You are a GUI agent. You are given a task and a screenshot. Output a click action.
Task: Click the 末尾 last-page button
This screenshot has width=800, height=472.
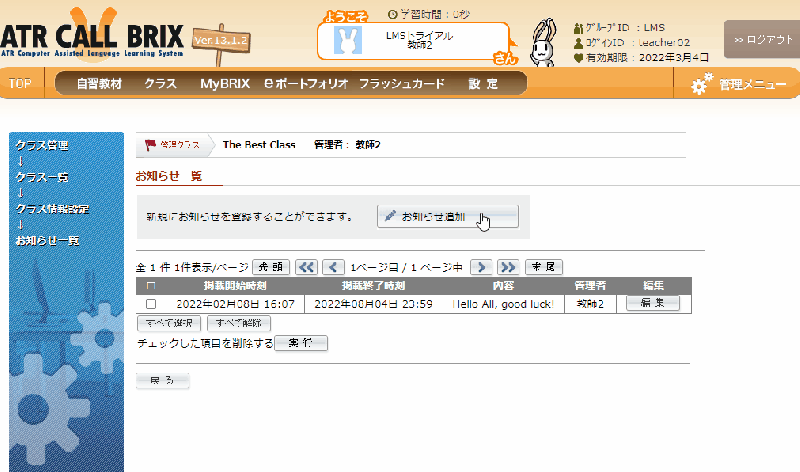pos(543,267)
